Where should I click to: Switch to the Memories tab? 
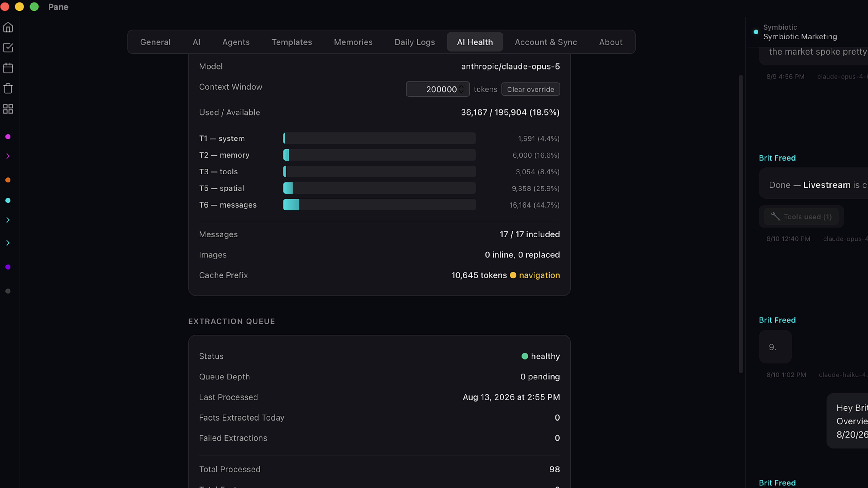click(x=353, y=42)
